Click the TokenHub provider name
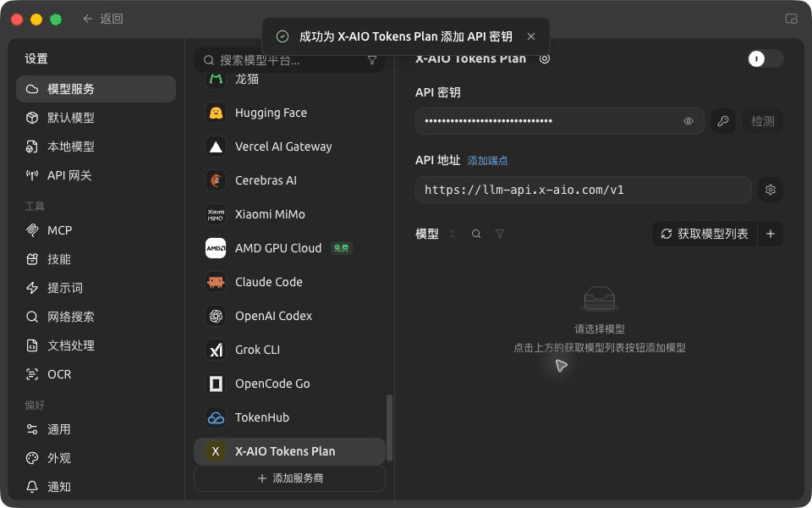The height and width of the screenshot is (508, 812). 262,417
